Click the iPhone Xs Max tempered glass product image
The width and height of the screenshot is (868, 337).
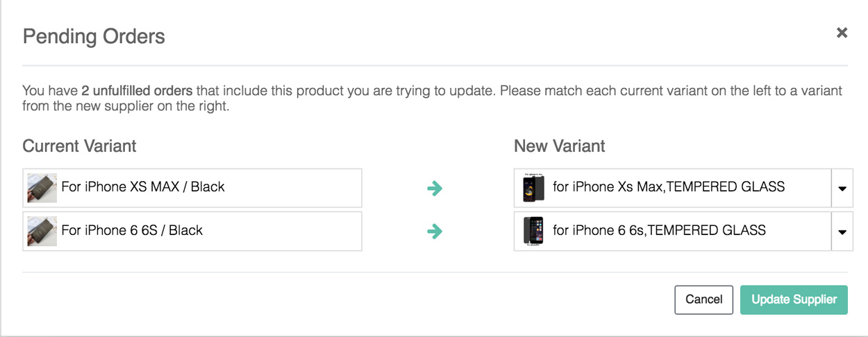point(533,187)
